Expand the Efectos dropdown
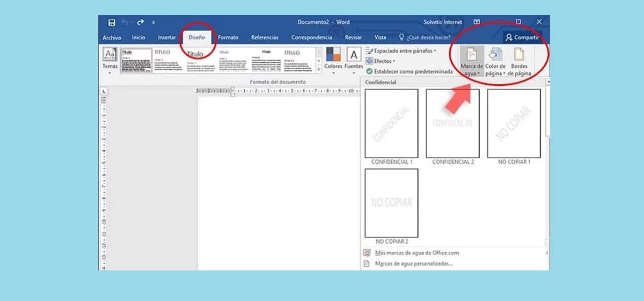The image size is (644, 301). [x=380, y=61]
